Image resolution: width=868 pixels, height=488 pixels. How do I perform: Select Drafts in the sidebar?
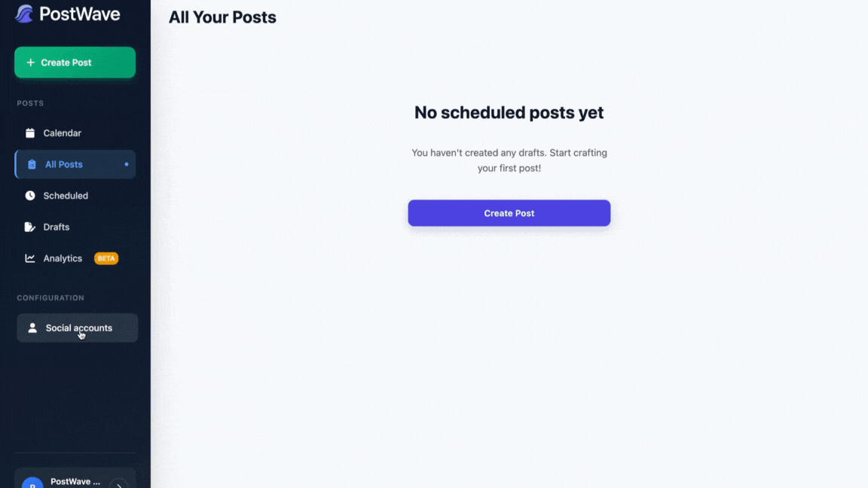point(57,227)
